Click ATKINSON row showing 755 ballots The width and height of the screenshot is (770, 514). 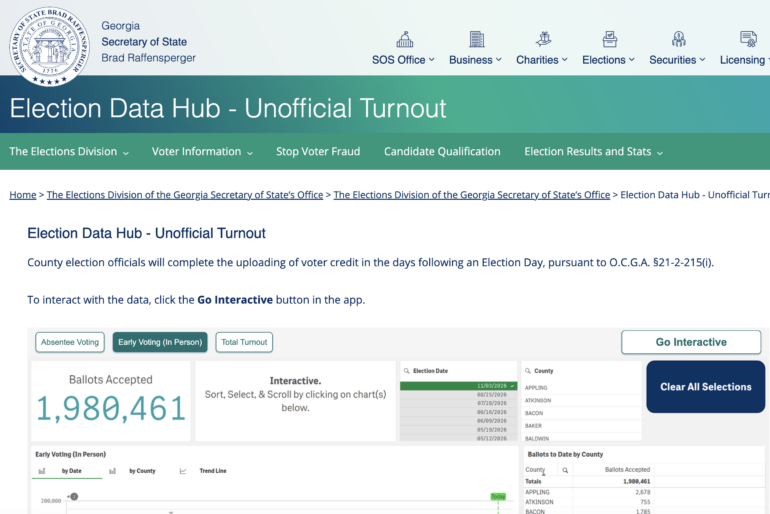pos(587,502)
